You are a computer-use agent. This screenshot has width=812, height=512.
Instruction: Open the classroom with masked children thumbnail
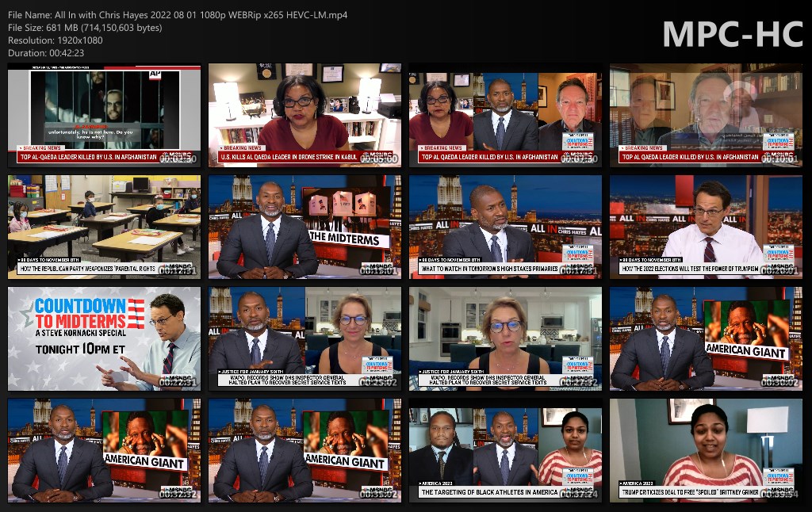[x=104, y=227]
